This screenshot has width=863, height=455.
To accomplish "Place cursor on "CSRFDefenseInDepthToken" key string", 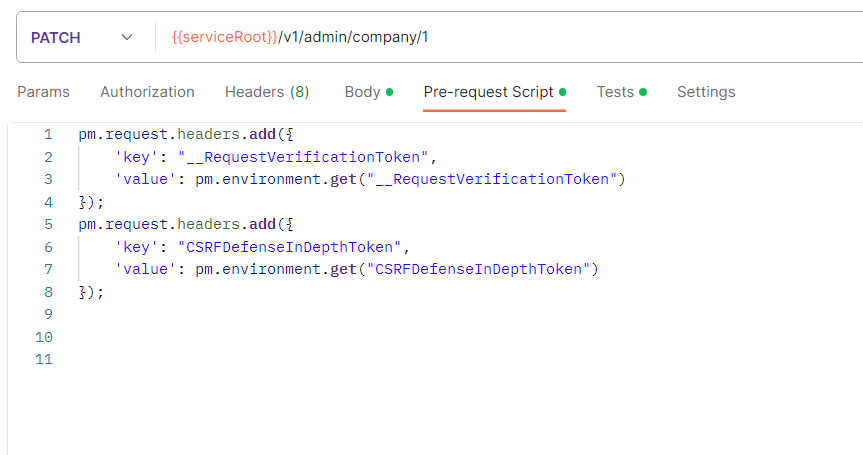I will coord(290,247).
